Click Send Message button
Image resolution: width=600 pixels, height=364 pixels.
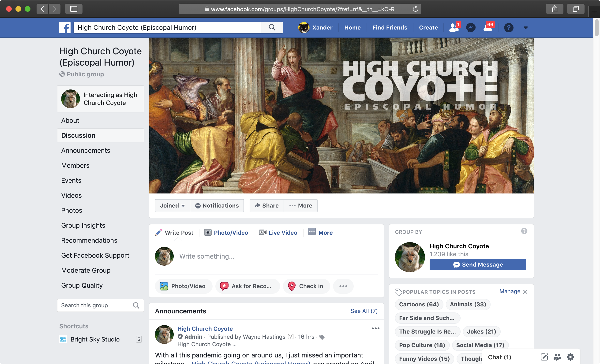pos(478,265)
